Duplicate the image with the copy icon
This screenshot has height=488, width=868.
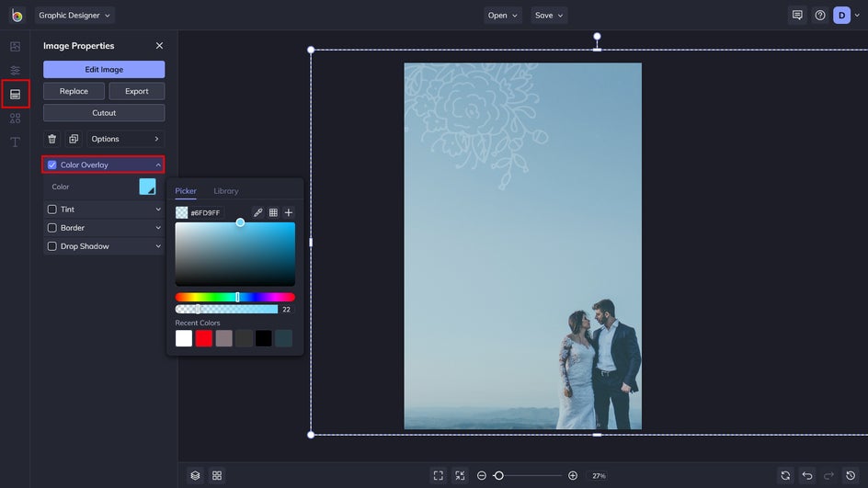click(74, 139)
